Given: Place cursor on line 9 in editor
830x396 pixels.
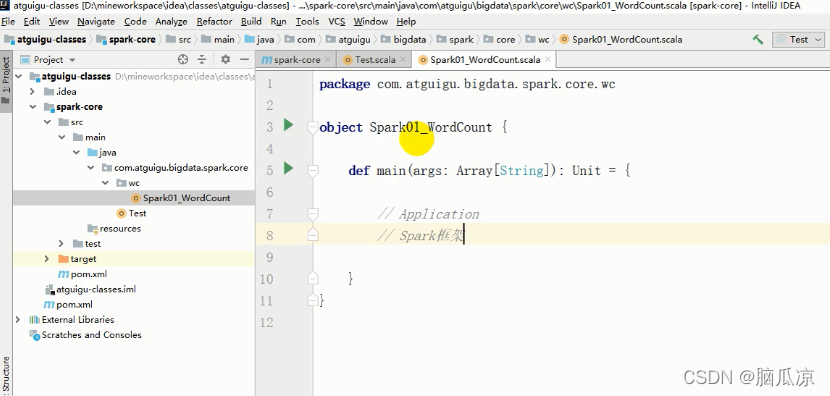Looking at the screenshot, I should pos(572,257).
